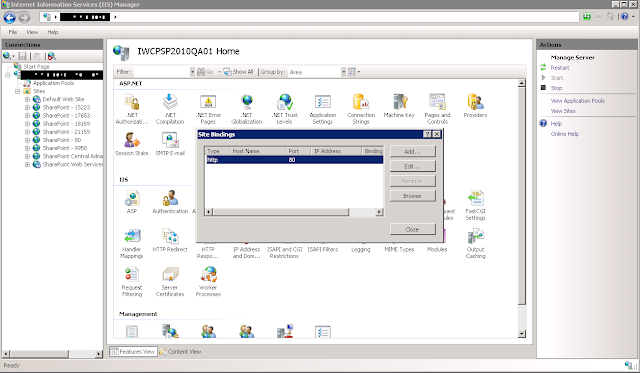
Task: Click the View Sites action link
Action: pos(563,111)
